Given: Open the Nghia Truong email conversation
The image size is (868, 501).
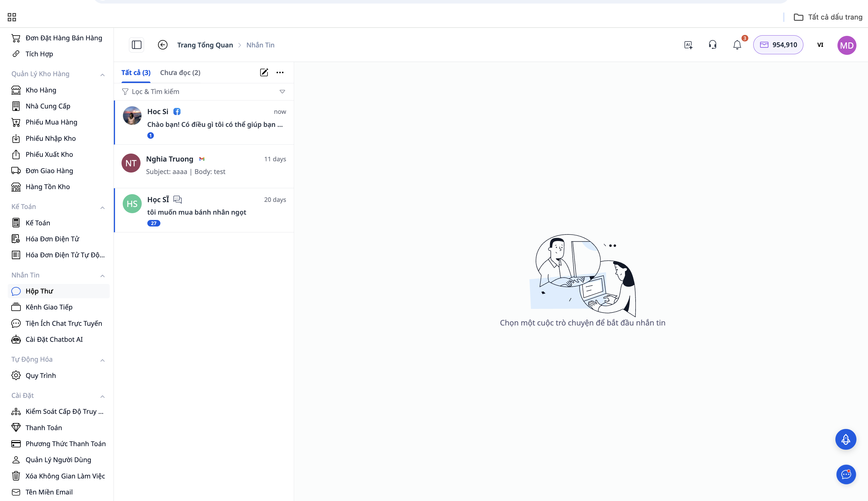Looking at the screenshot, I should click(x=204, y=165).
